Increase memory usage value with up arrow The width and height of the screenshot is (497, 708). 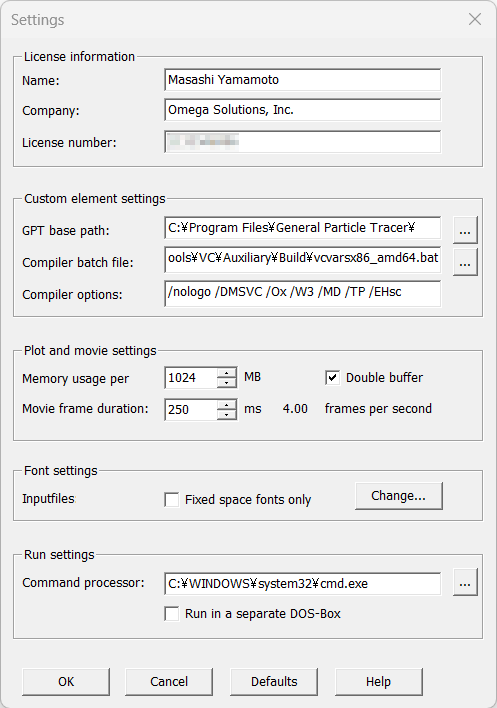tap(227, 373)
